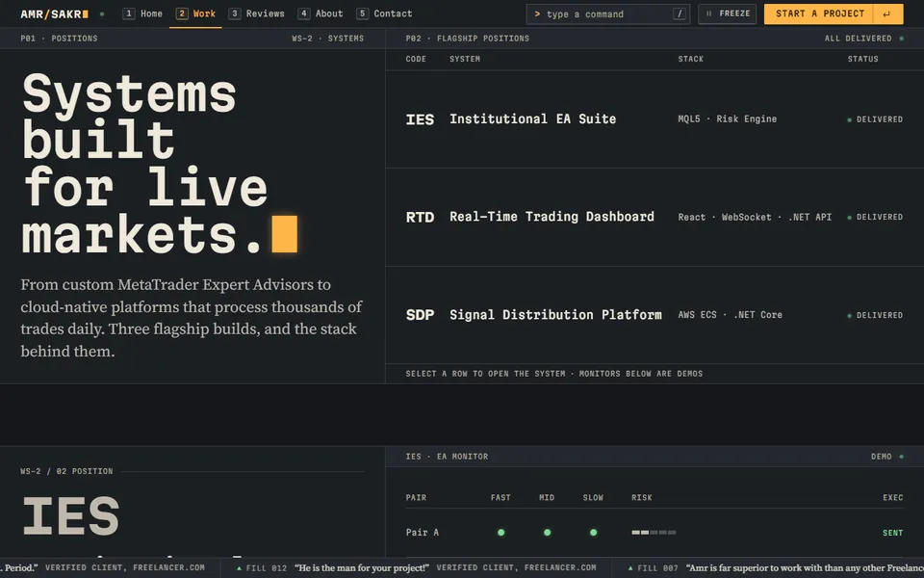Open the Real-Time Trading Dashboard row
Screen dimensions: 924x578
(654, 217)
